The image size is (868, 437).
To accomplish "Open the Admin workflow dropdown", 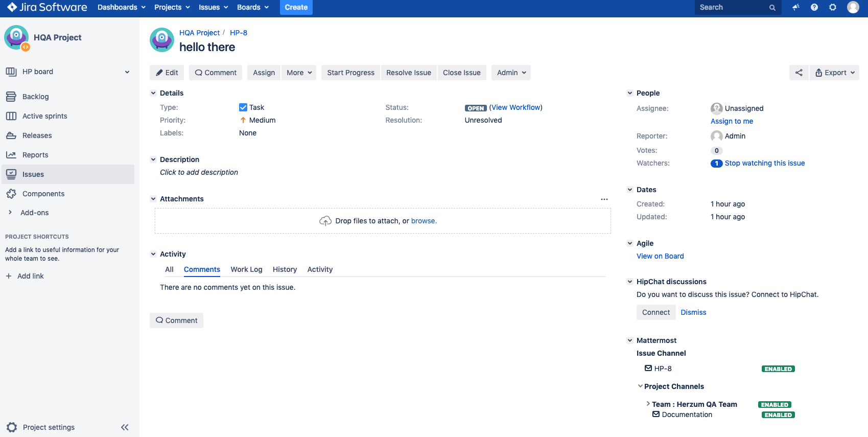I will [x=511, y=73].
